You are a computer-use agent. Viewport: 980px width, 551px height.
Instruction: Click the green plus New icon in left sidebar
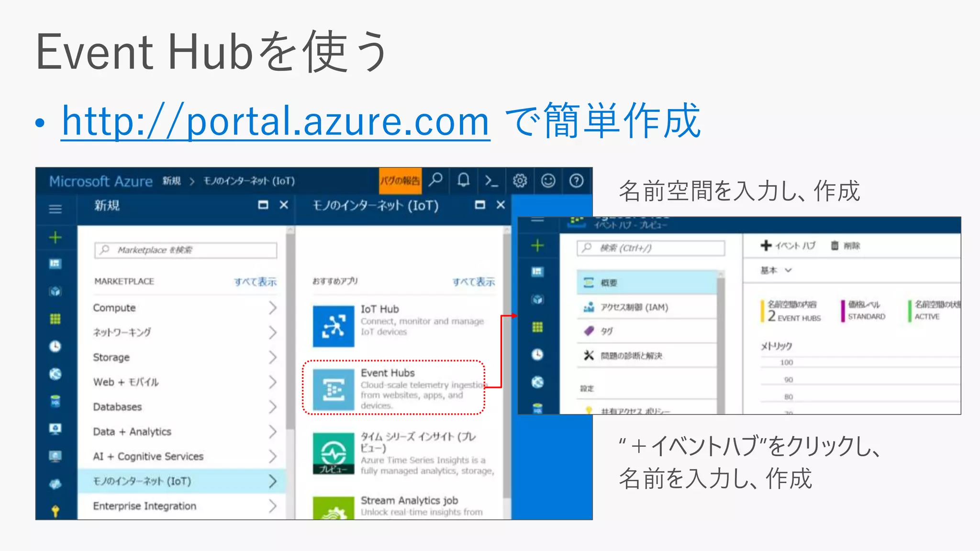[x=56, y=237]
